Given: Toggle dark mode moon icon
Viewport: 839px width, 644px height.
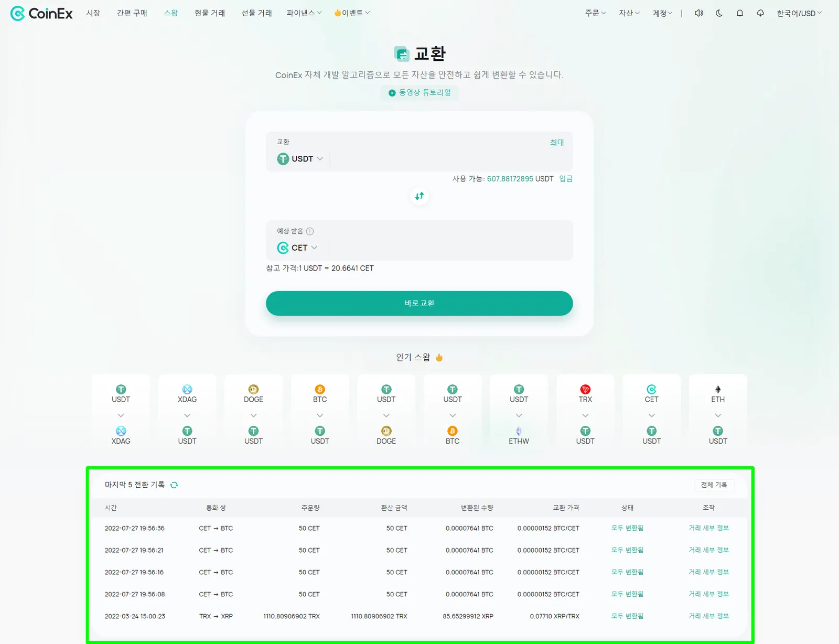Looking at the screenshot, I should 719,13.
